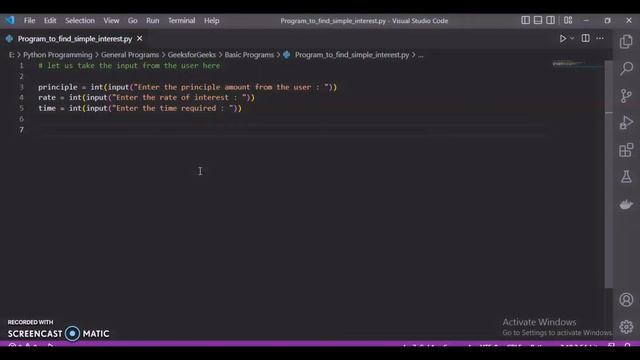Select the Program_to_find_simple_interest.py tab
This screenshot has width=640, height=360.
[x=75, y=39]
